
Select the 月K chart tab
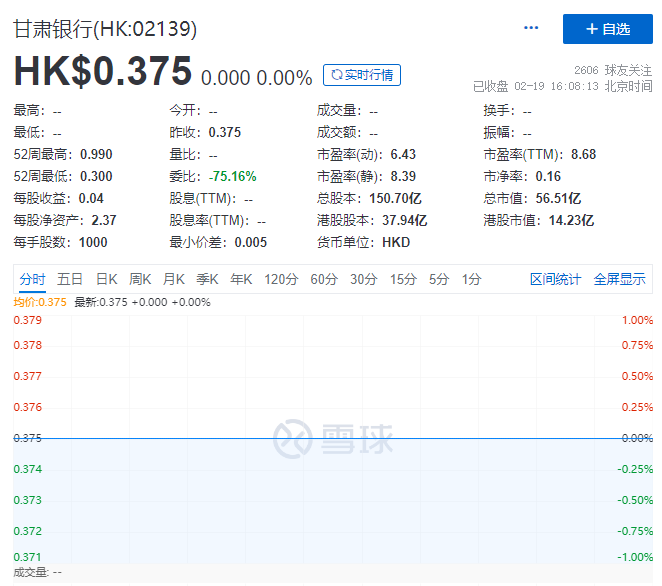click(174, 279)
